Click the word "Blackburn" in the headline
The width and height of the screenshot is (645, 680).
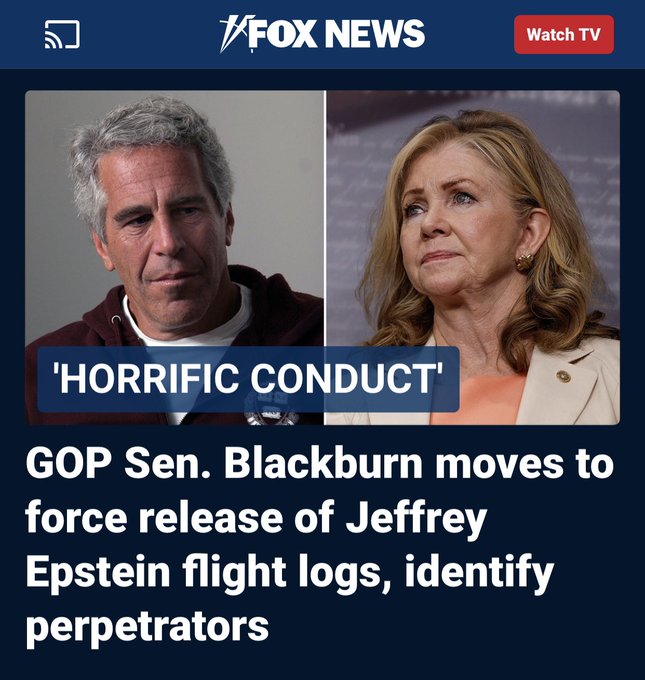pyautogui.click(x=323, y=463)
